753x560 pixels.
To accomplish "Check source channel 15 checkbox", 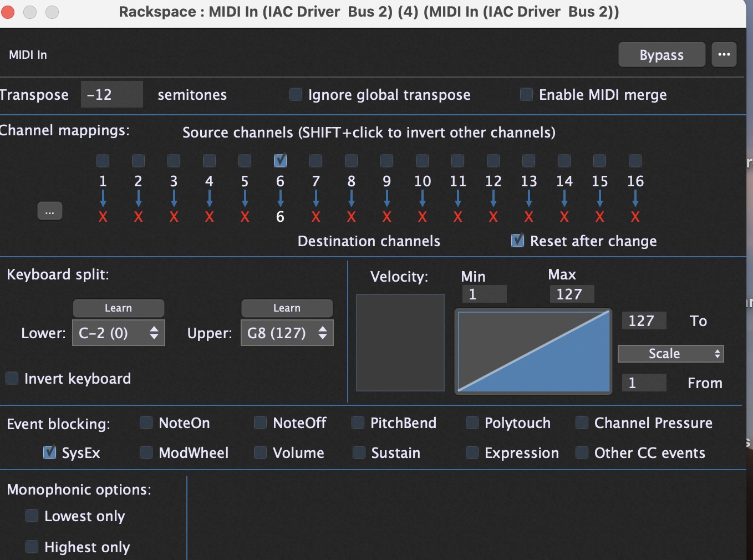I will point(600,161).
